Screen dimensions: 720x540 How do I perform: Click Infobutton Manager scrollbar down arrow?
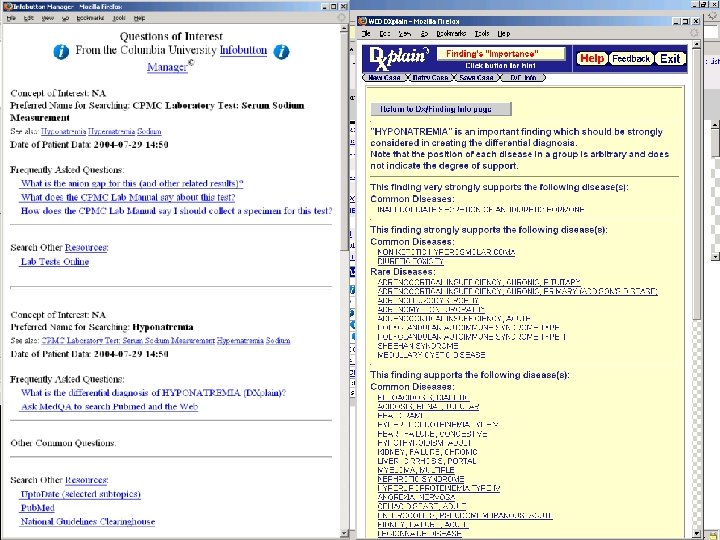[x=344, y=533]
